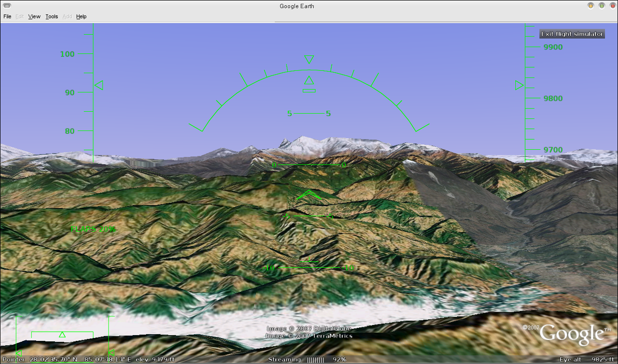Close the Google Earth window
This screenshot has width=618, height=364.
pos(612,6)
